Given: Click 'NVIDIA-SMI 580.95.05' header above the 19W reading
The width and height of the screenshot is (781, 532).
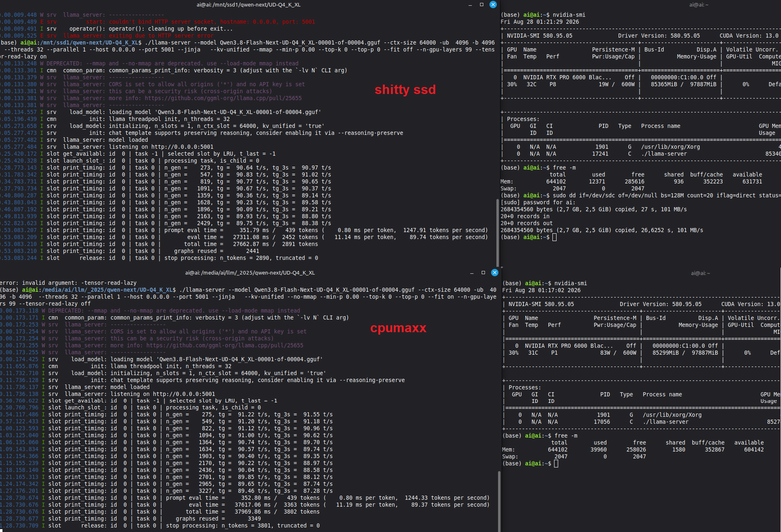Looking at the screenshot, I should pyautogui.click(x=540, y=36).
